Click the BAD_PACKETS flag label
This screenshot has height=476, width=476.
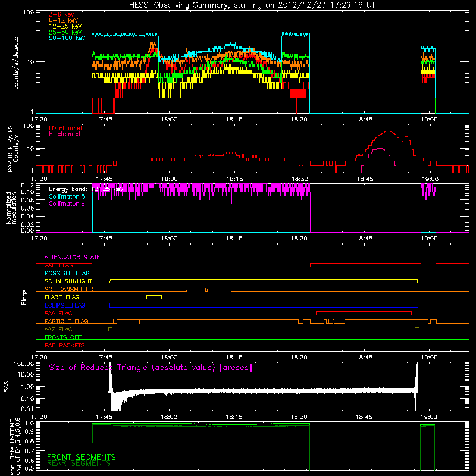[65, 346]
